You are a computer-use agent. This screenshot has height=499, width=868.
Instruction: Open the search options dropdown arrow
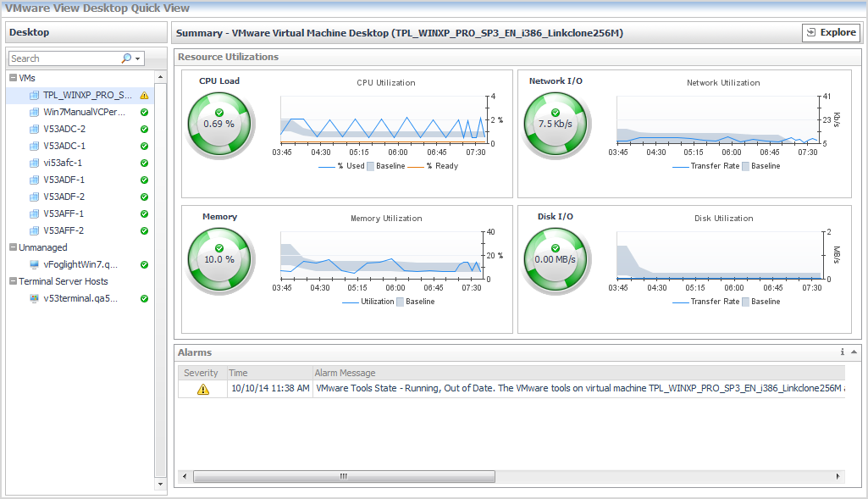137,58
